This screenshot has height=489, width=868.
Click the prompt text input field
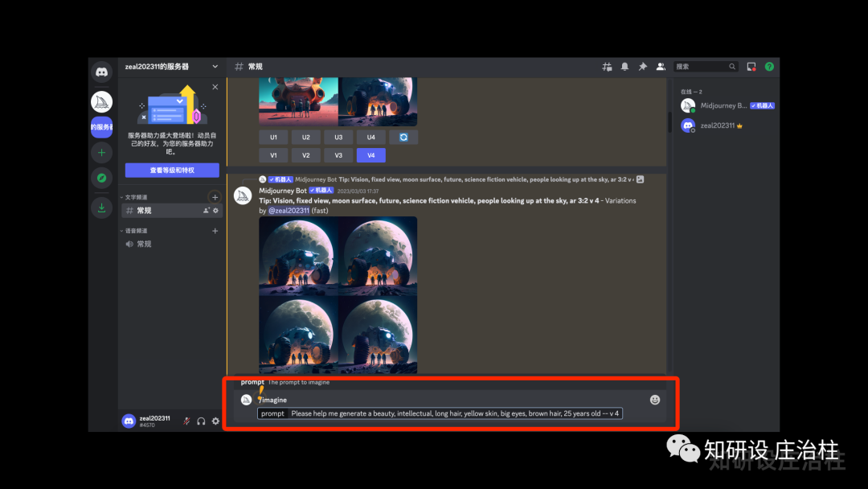coord(440,413)
